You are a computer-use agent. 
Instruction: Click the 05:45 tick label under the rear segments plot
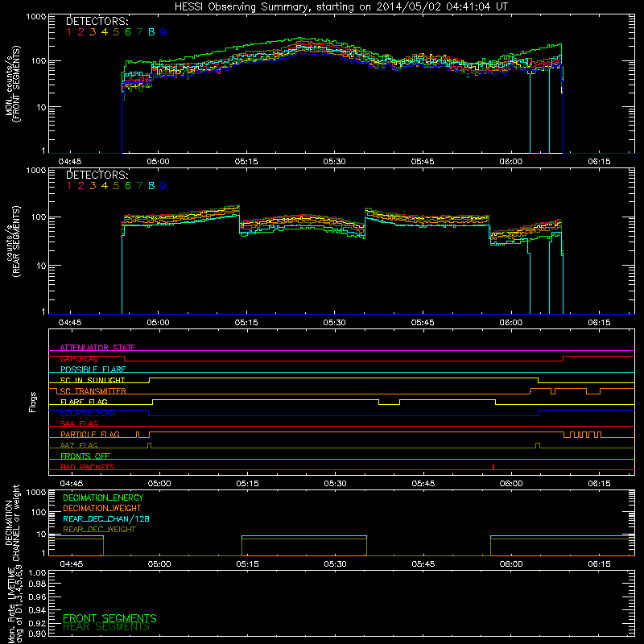click(x=423, y=323)
